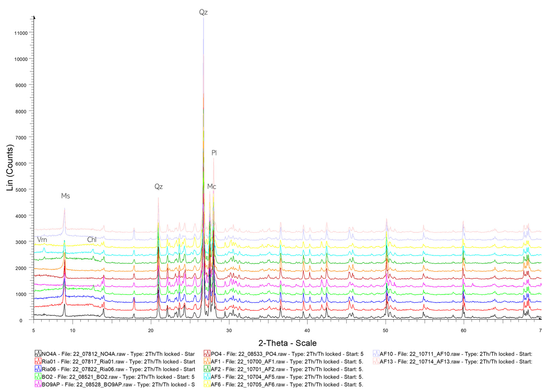This screenshot has height=392, width=551.
Task: Select the Ms peak label
Action: point(65,196)
